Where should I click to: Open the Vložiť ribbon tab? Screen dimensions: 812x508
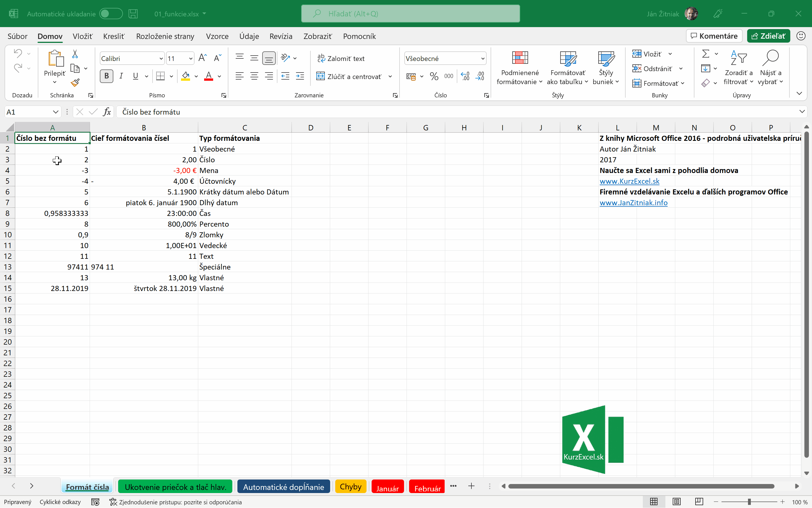[83, 36]
